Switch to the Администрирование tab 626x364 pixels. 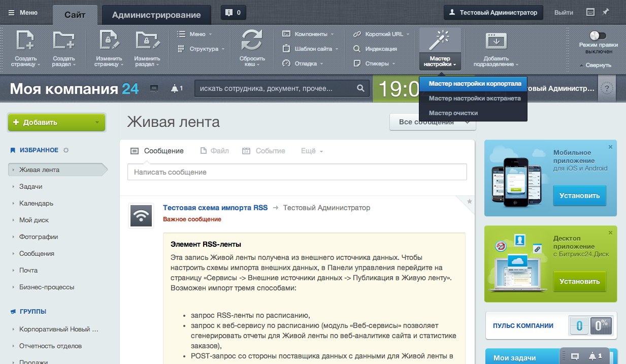[156, 15]
